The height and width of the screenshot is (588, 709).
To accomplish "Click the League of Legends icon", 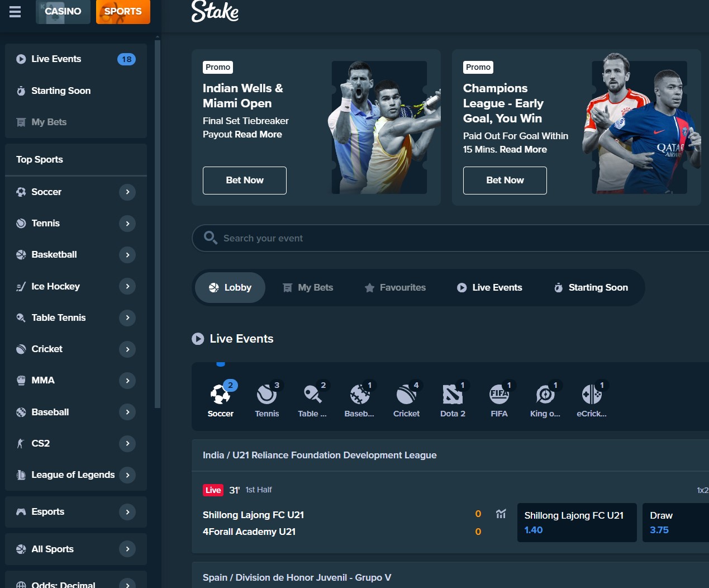I will coord(21,475).
